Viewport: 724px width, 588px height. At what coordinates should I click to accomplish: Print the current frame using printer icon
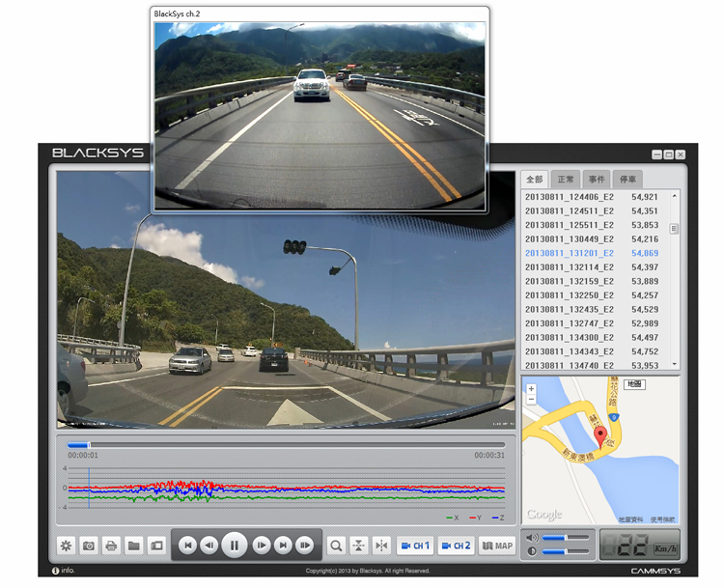[x=111, y=546]
